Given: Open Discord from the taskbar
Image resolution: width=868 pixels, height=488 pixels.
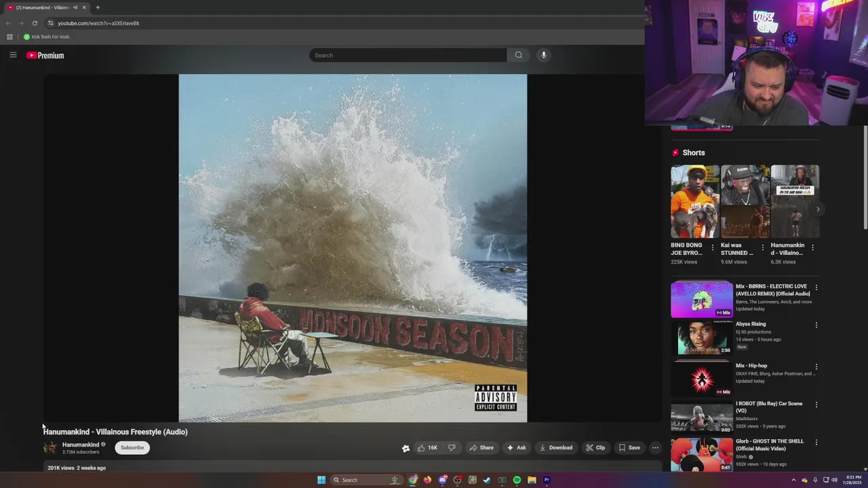Looking at the screenshot, I should (443, 480).
